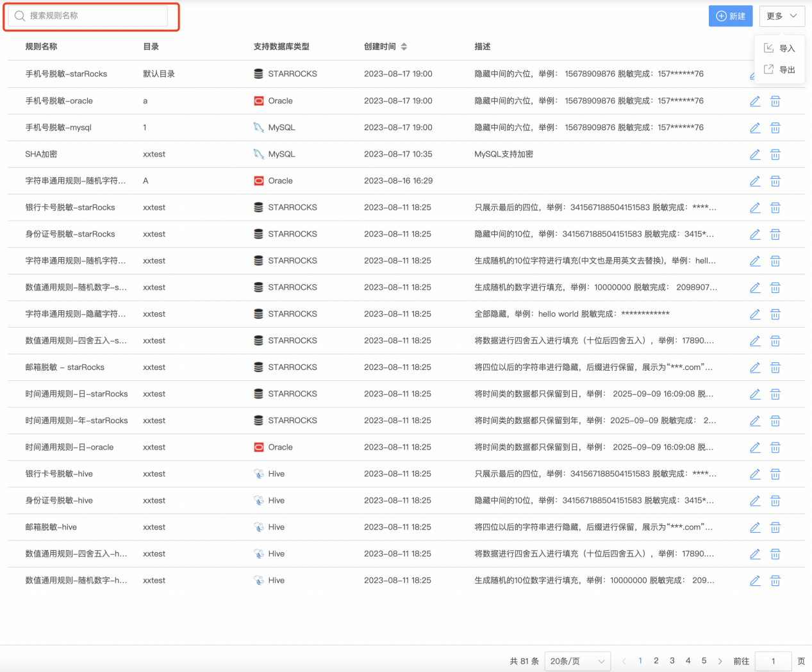Click the 支持数据库类型 column header
The height and width of the screenshot is (672, 812).
pos(281,47)
